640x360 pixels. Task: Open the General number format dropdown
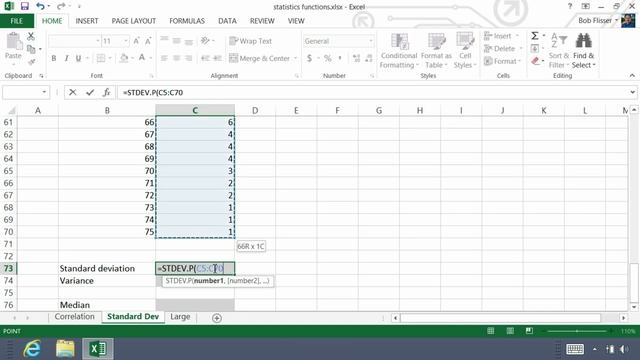tap(371, 41)
